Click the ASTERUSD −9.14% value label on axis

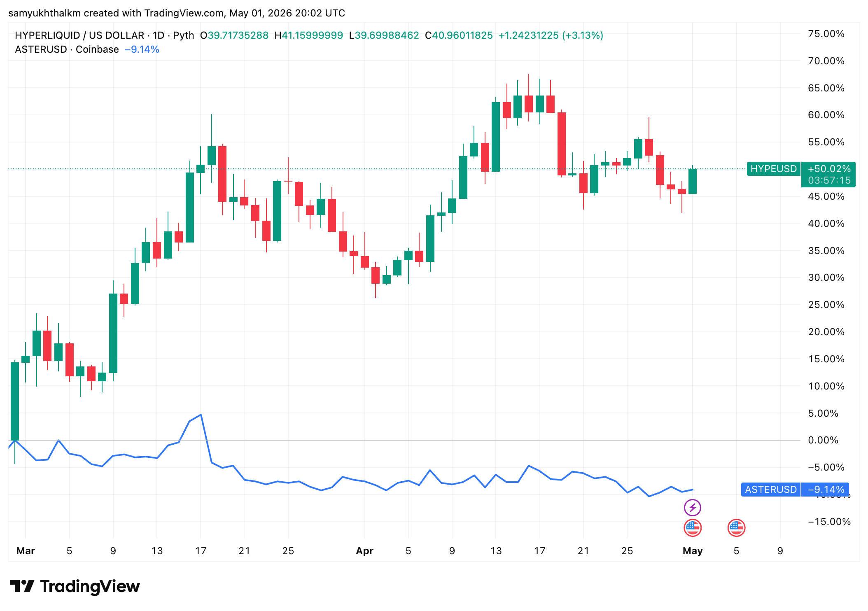pos(826,490)
